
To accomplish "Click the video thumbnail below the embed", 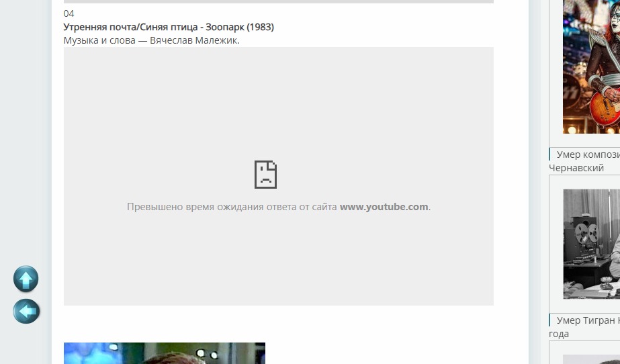I will tap(164, 353).
